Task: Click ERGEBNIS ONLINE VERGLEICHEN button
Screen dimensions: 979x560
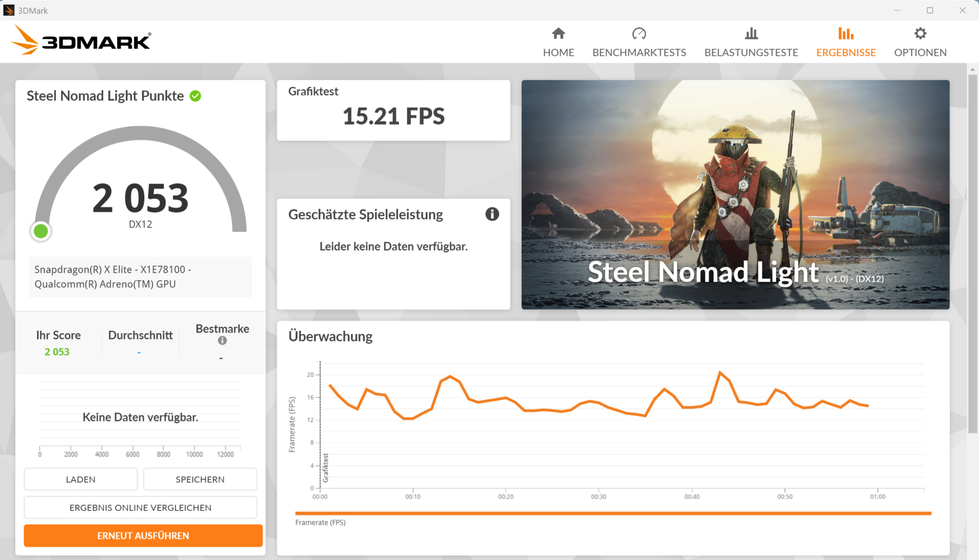Action: coord(140,508)
